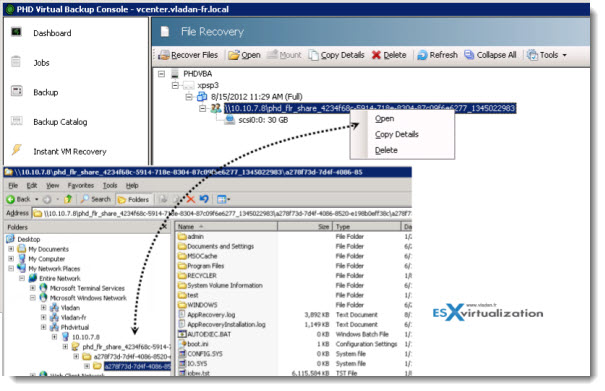This screenshot has width=605, height=391.
Task: Select the AppRecovery.log file
Action: point(211,315)
